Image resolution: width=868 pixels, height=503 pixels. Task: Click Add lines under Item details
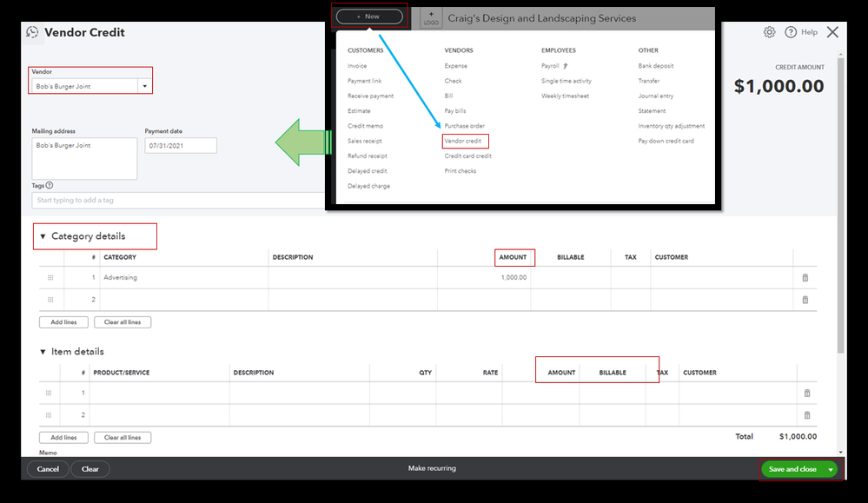[x=63, y=438]
